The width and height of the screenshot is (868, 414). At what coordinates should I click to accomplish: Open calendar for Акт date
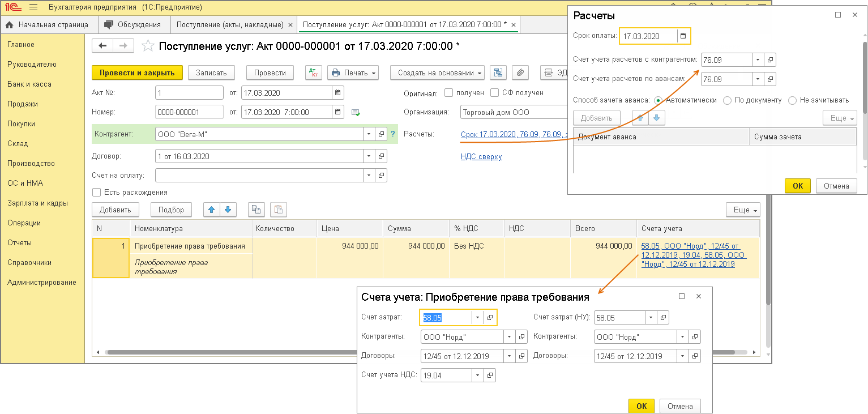(x=337, y=93)
